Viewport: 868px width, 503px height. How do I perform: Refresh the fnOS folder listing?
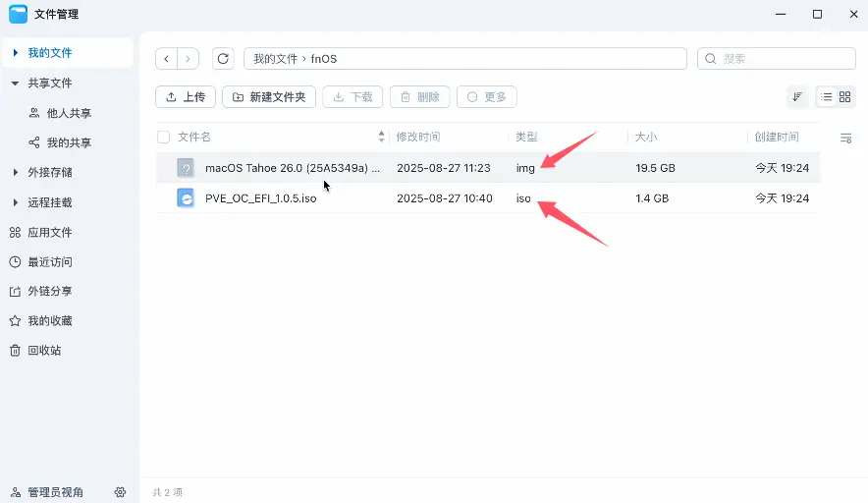(223, 59)
